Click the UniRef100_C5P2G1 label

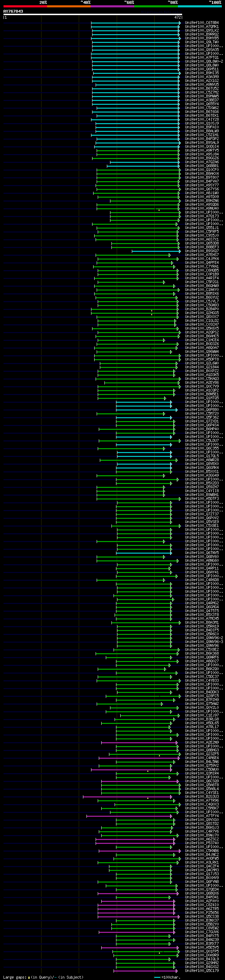click(x=202, y=282)
